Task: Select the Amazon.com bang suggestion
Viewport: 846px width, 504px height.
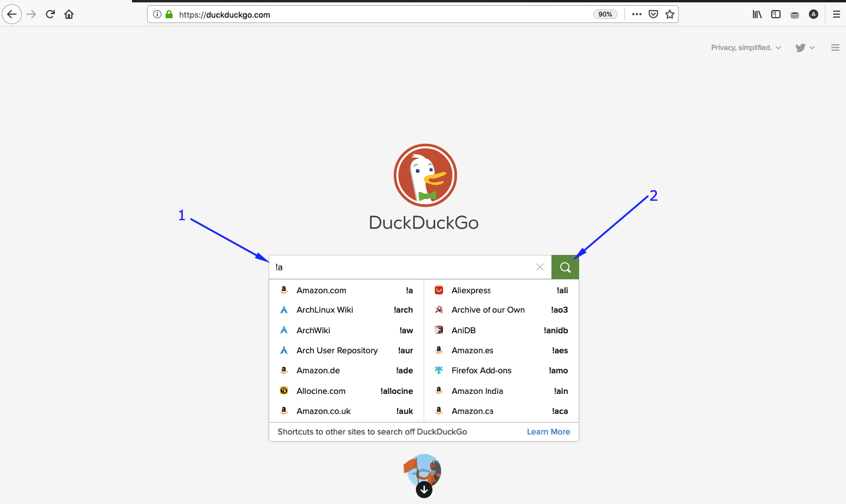Action: [x=322, y=290]
